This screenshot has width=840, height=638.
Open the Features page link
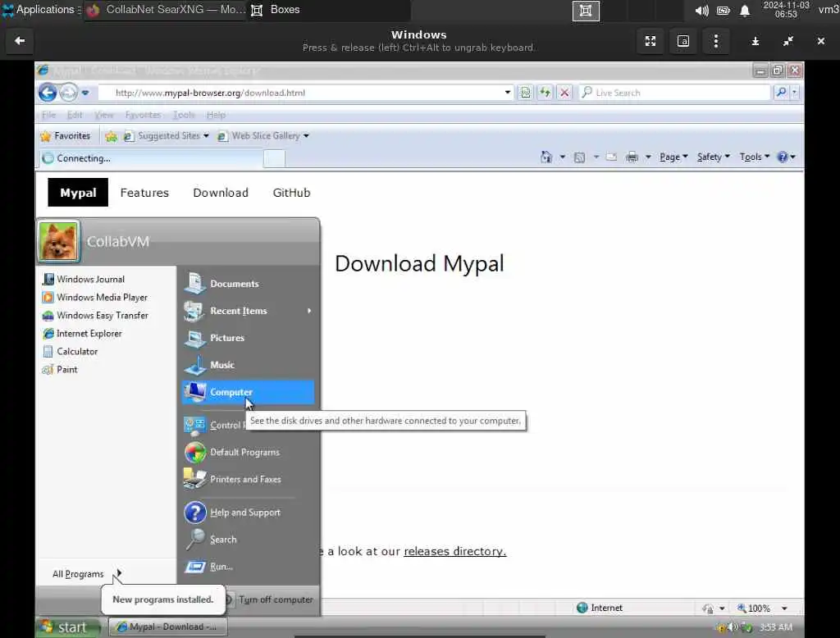pyautogui.click(x=144, y=193)
